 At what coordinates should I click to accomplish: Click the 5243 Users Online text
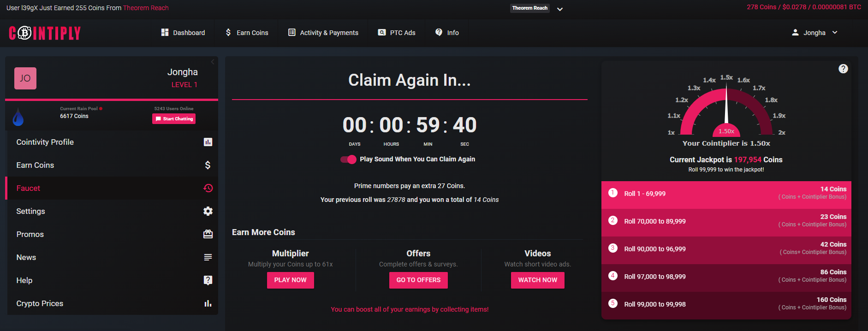pos(174,109)
